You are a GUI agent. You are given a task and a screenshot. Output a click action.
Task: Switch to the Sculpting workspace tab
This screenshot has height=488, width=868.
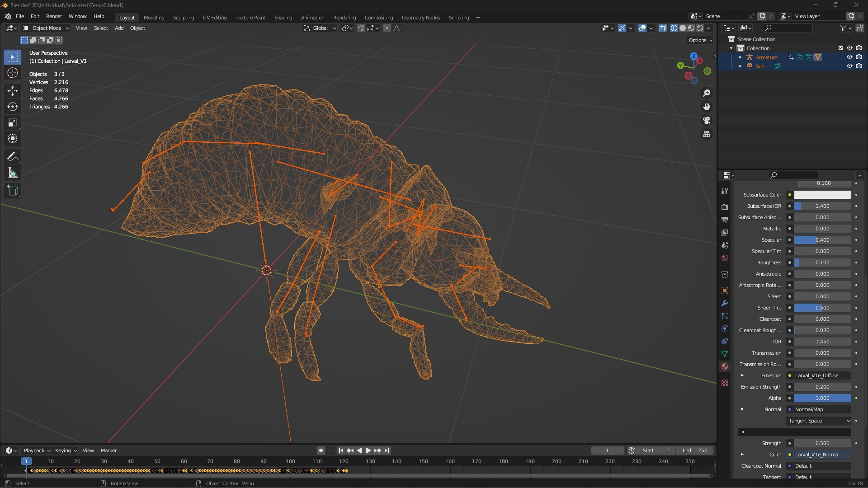pyautogui.click(x=184, y=18)
